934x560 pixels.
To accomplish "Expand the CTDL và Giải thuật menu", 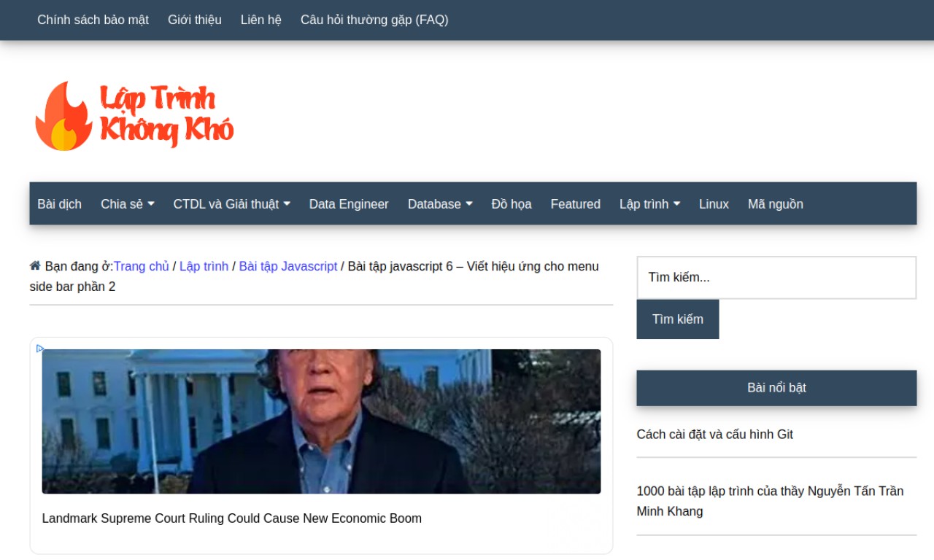I will click(x=232, y=204).
